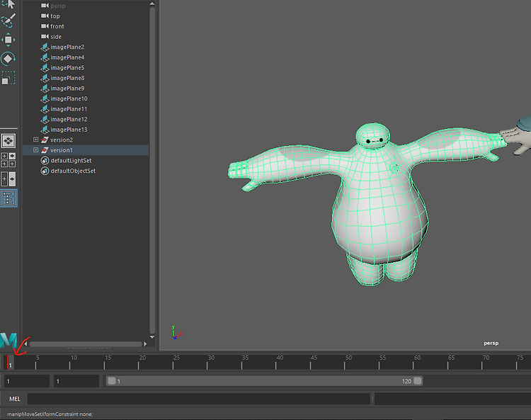The image size is (531, 420).
Task: Click Outliner horizontal scroll right arrow
Action: 145,344
